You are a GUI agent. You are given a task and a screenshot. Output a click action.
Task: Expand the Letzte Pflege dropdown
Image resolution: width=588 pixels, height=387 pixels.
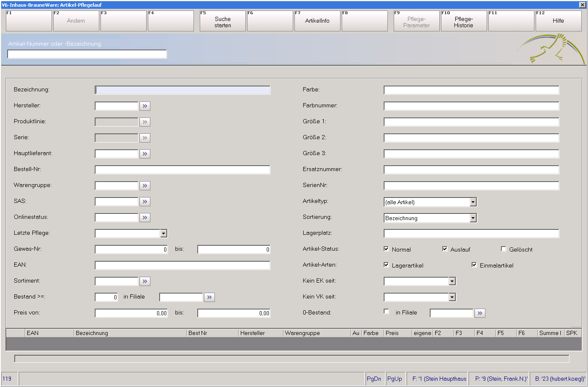(x=164, y=234)
